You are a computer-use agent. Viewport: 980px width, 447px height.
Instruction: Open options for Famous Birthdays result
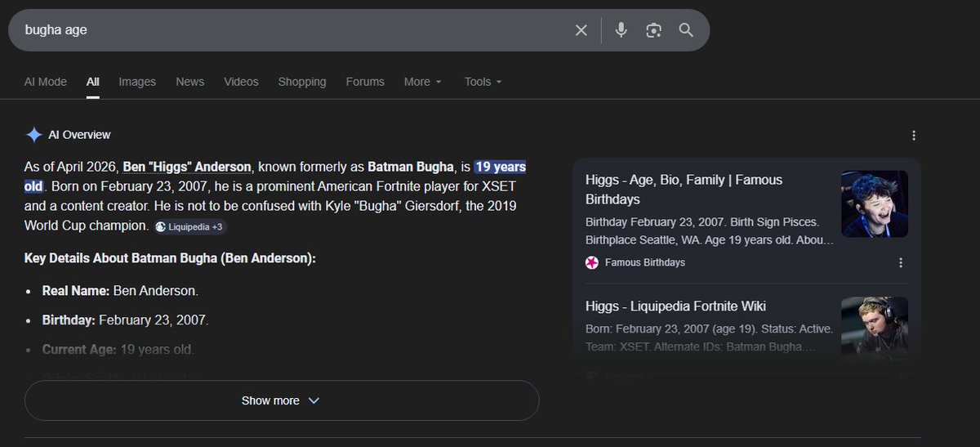pyautogui.click(x=901, y=262)
